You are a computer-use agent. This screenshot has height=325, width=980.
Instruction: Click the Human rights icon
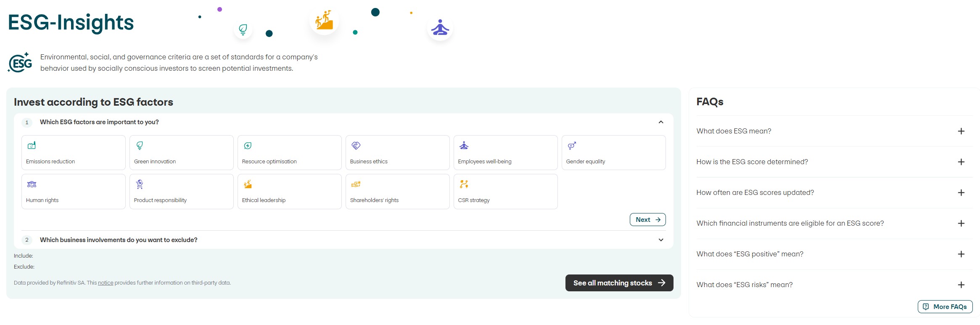point(32,184)
